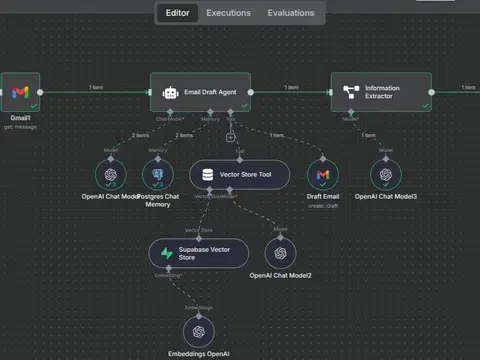The image size is (480, 360).
Task: Click the diamond connector above Draft Email node
Action: pyautogui.click(x=323, y=159)
